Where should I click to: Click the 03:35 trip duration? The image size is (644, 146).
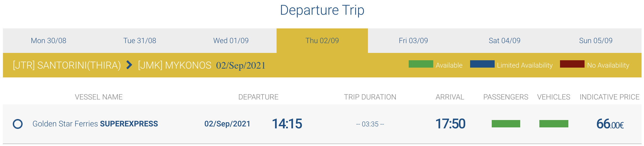pos(370,124)
